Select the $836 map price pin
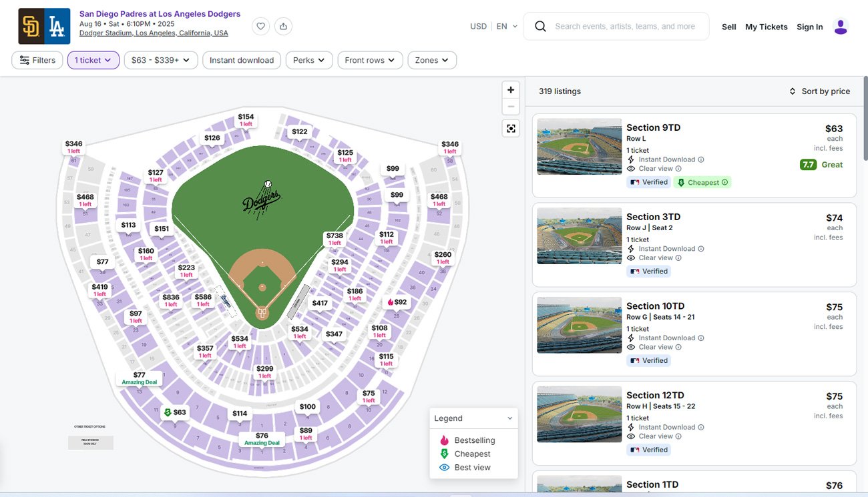The height and width of the screenshot is (497, 868). coord(171,300)
